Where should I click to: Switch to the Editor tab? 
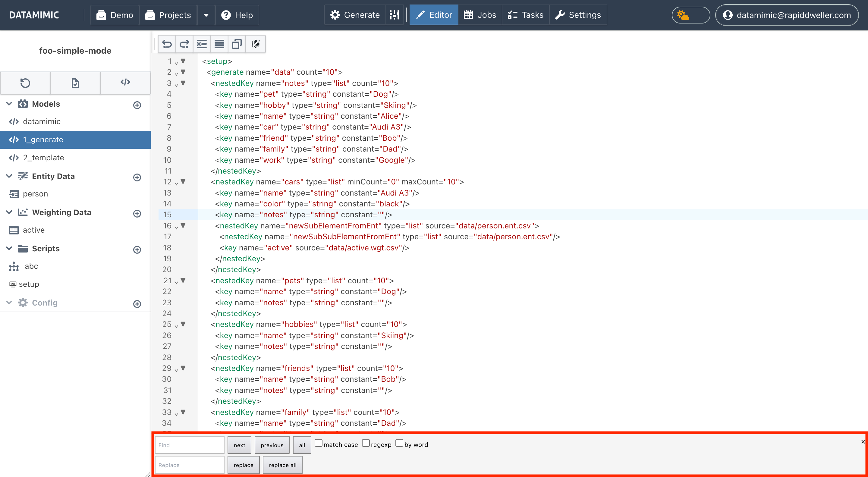[434, 15]
